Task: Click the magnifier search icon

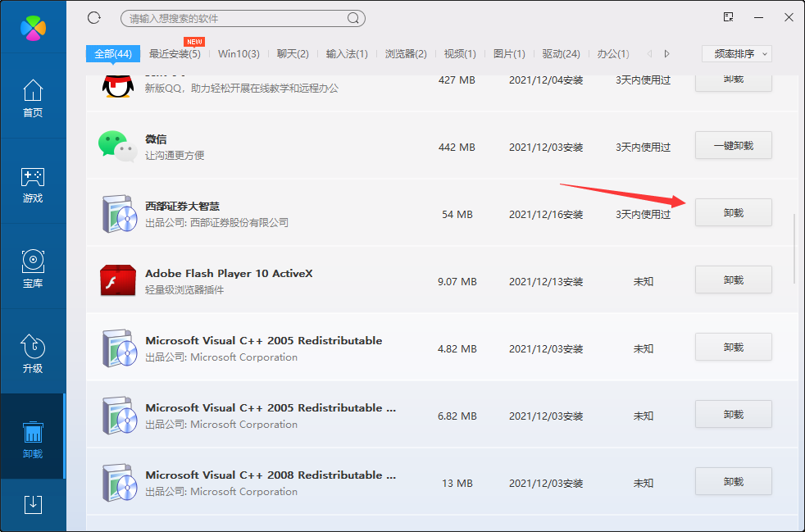Action: (353, 18)
